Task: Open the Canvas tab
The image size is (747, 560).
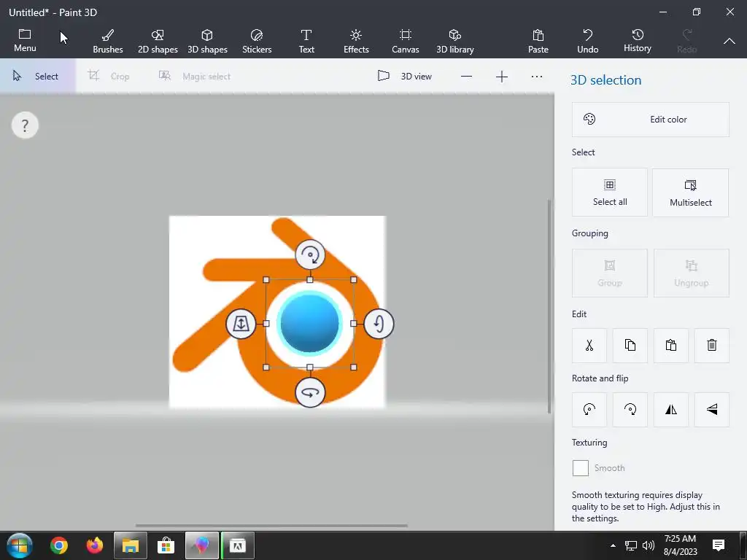Action: (x=406, y=41)
